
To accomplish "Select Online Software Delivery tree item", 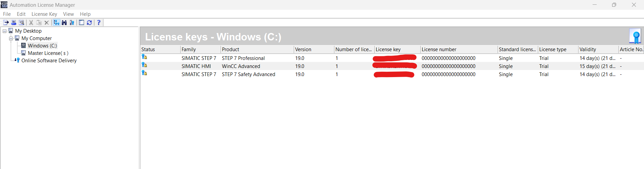I will (49, 61).
